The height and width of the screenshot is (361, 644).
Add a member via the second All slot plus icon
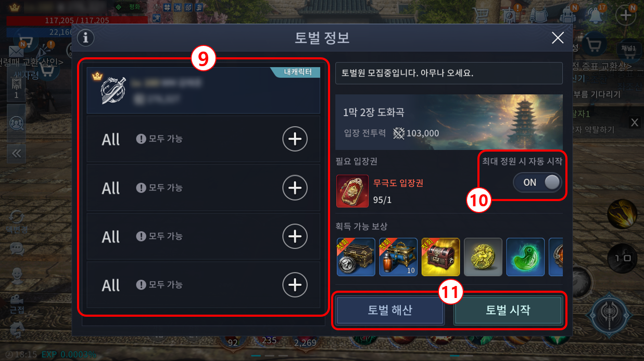click(x=295, y=188)
